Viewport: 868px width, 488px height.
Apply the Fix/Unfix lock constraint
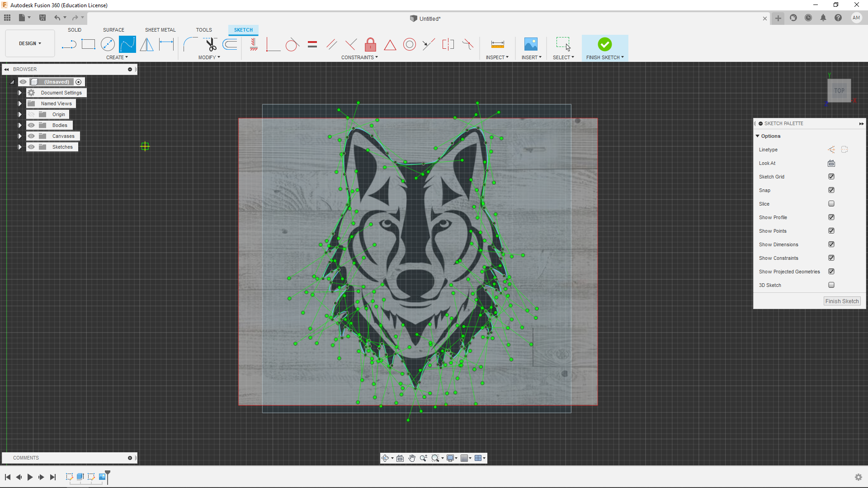(x=370, y=44)
